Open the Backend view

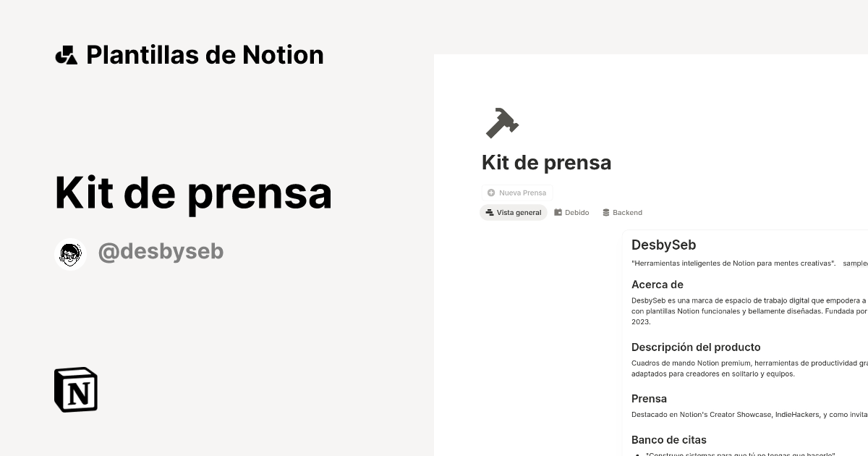click(622, 212)
